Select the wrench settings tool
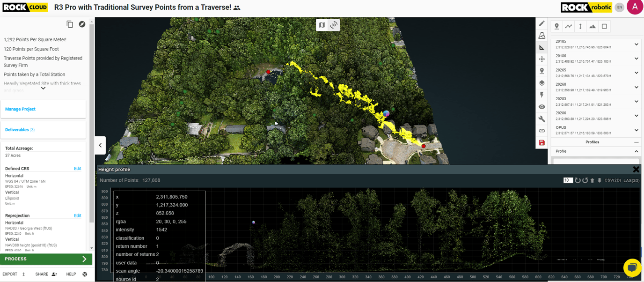Viewport: 644px width, 282px height. pyautogui.click(x=542, y=119)
